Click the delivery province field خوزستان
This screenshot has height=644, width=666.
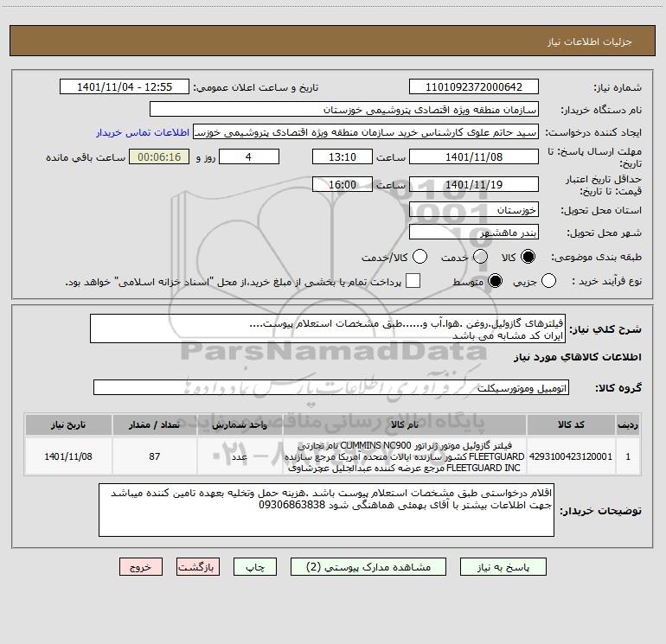[x=474, y=210]
